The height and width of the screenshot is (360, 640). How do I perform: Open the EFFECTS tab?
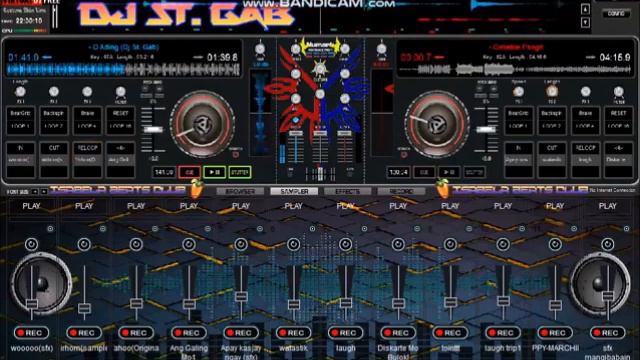coord(347,191)
